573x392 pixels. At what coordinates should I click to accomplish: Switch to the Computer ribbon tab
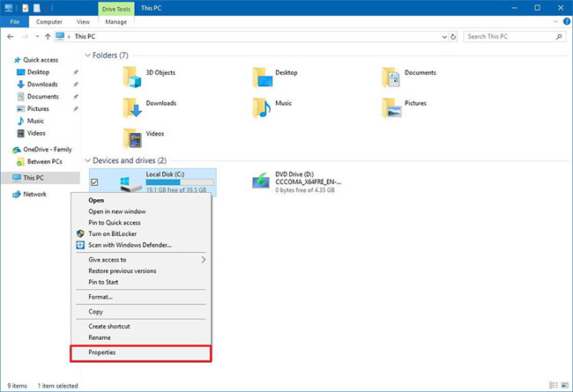click(49, 22)
